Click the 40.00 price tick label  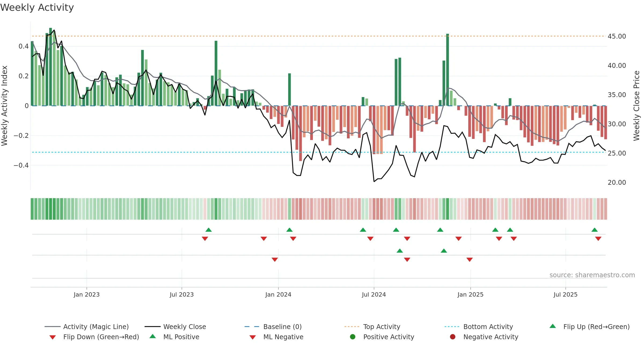[x=617, y=66]
